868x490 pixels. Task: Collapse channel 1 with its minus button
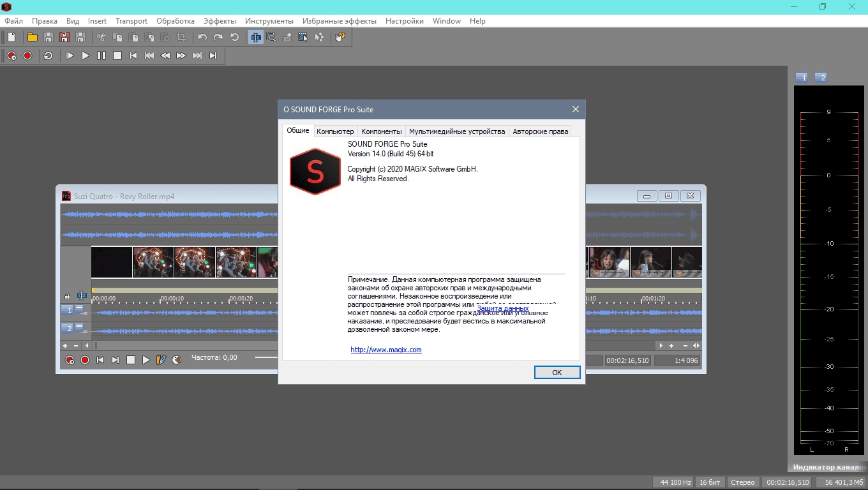[x=79, y=309]
